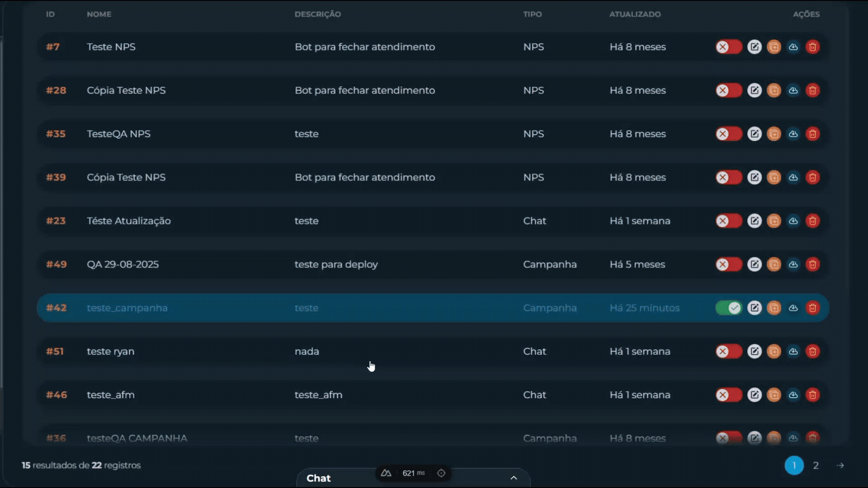The image size is (868, 488).
Task: Sort by ID column header
Action: [50, 14]
